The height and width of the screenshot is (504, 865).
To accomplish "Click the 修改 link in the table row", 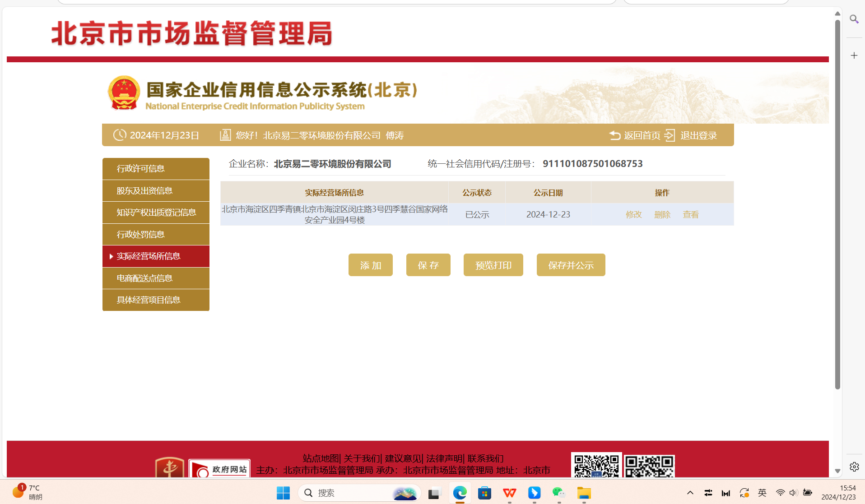I will point(634,215).
